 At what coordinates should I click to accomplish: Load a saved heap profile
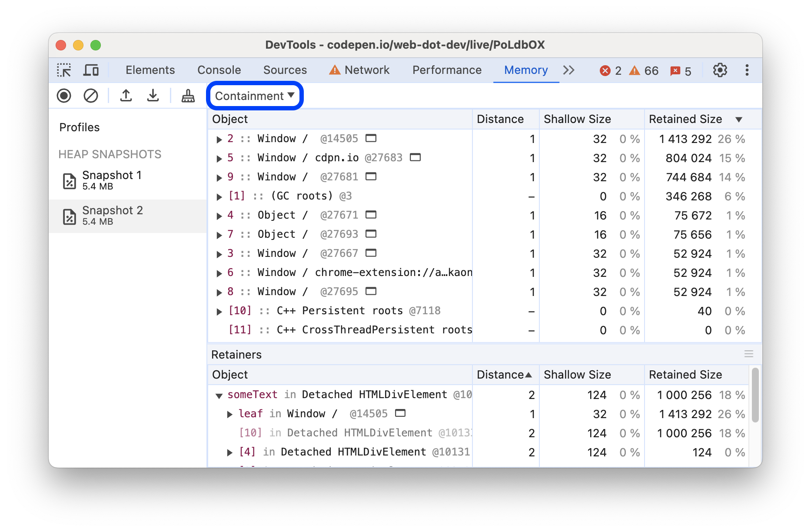point(126,96)
